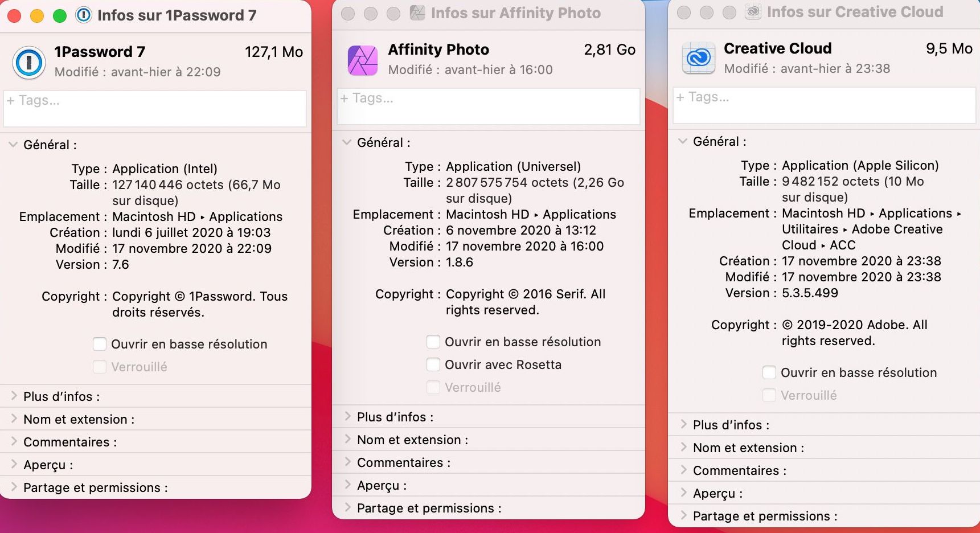Expand Plus d'infos in 1Password window
The image size is (980, 533).
point(14,396)
